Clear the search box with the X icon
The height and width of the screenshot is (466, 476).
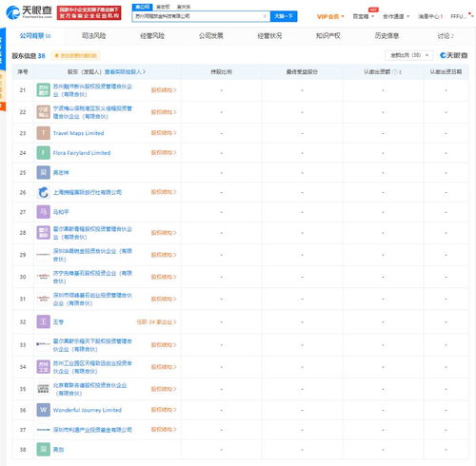265,16
